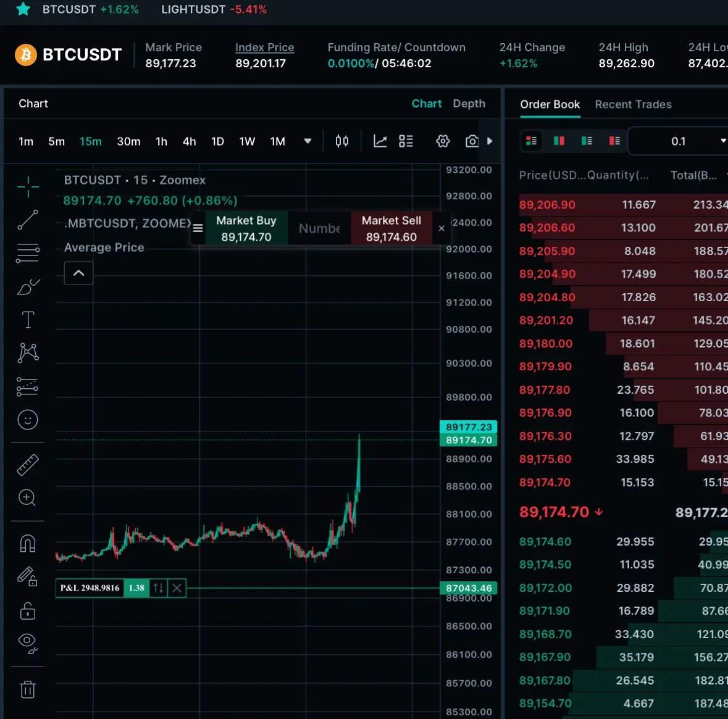Toggle stay in drawing mode
The width and height of the screenshot is (728, 719).
[x=28, y=576]
